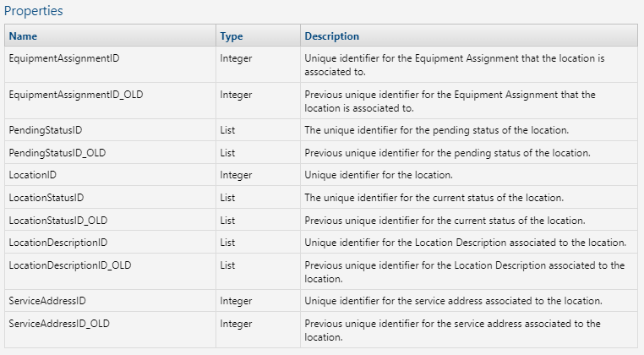The image size is (644, 355).
Task: Click description of LocationDescriptionID row
Action: [x=466, y=243]
